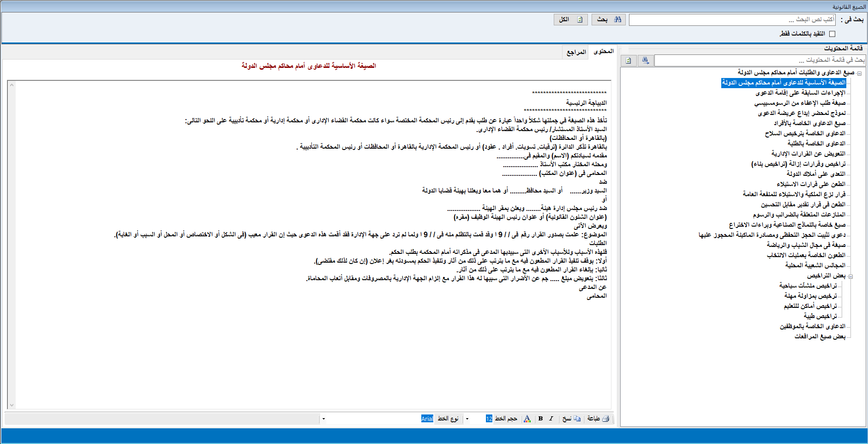Click the 'الطلبات' line in document
868x444 pixels.
coord(598,243)
